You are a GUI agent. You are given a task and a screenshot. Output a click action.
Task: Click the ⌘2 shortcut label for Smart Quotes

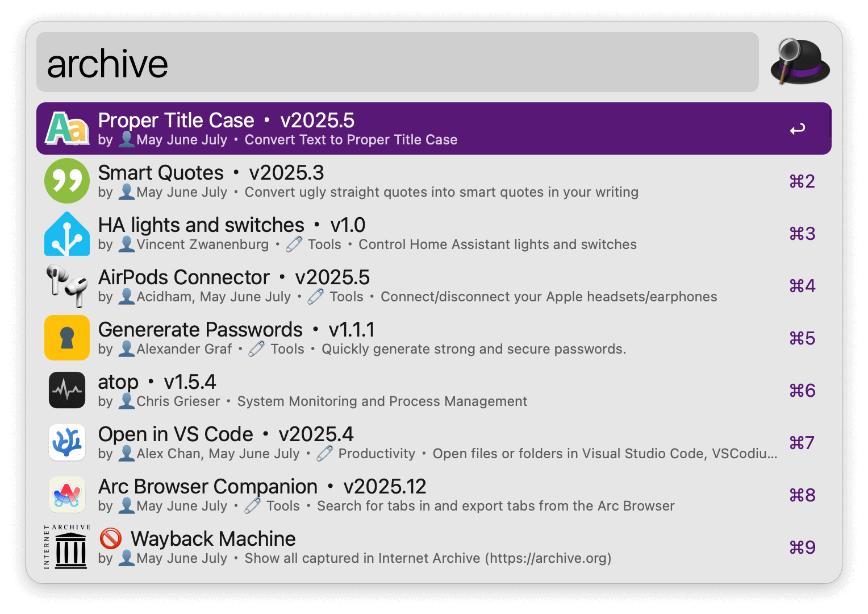pyautogui.click(x=802, y=181)
